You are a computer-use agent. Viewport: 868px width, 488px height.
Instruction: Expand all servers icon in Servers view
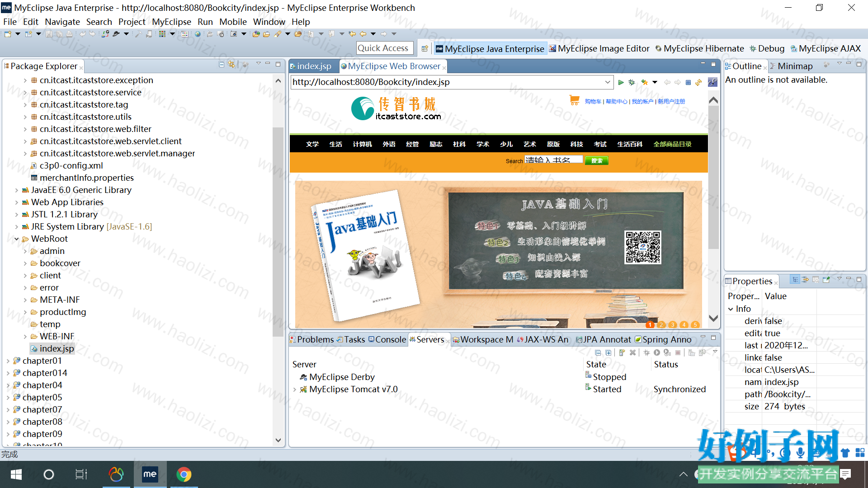(609, 352)
